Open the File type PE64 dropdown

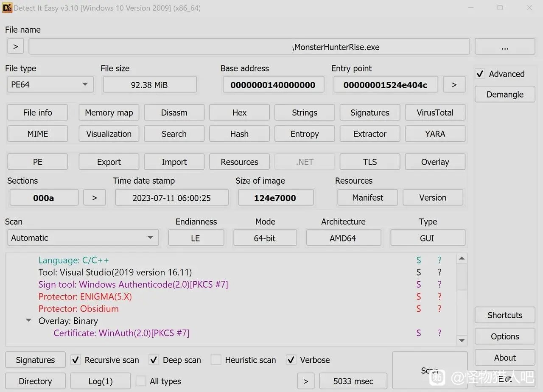coord(50,84)
